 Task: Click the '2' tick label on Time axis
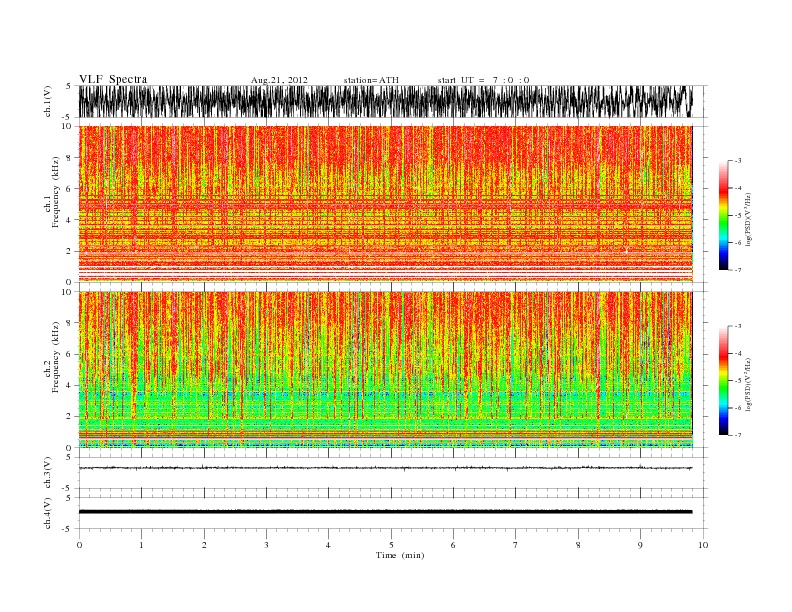204,545
